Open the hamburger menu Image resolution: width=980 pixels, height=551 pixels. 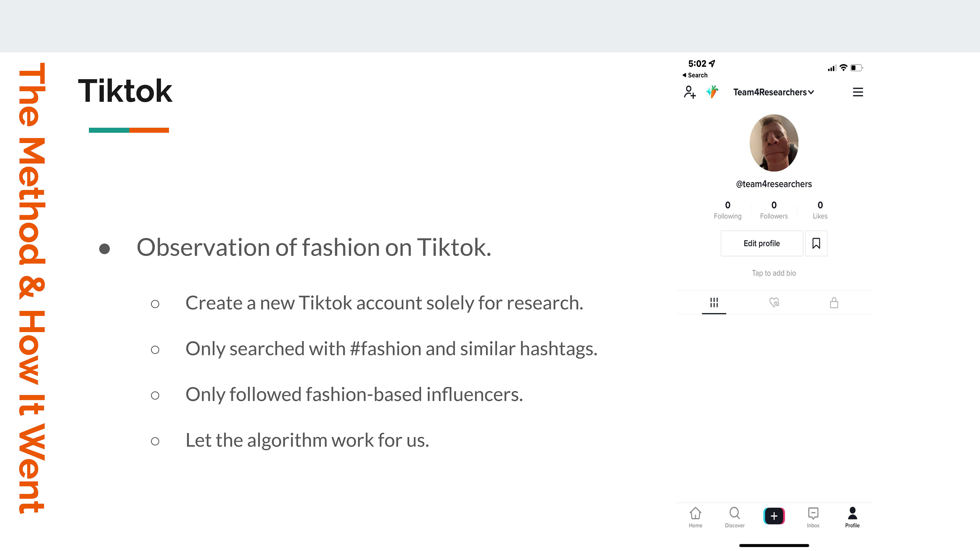tap(857, 92)
